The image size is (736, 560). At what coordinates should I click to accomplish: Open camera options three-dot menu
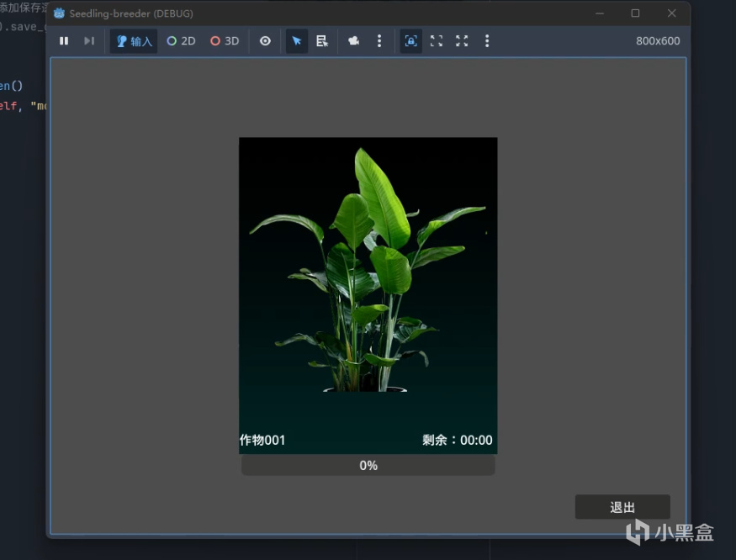coord(379,41)
